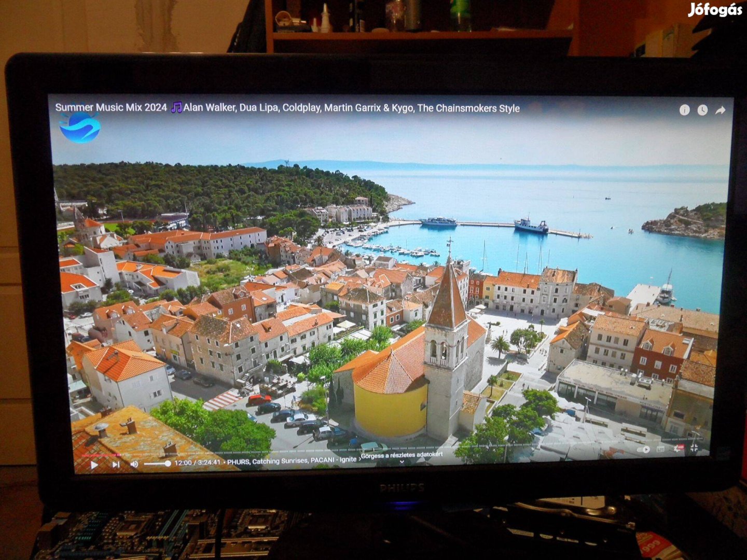This screenshot has width=747, height=560.
Task: Add the video to Watch Later
Action: pos(702,110)
